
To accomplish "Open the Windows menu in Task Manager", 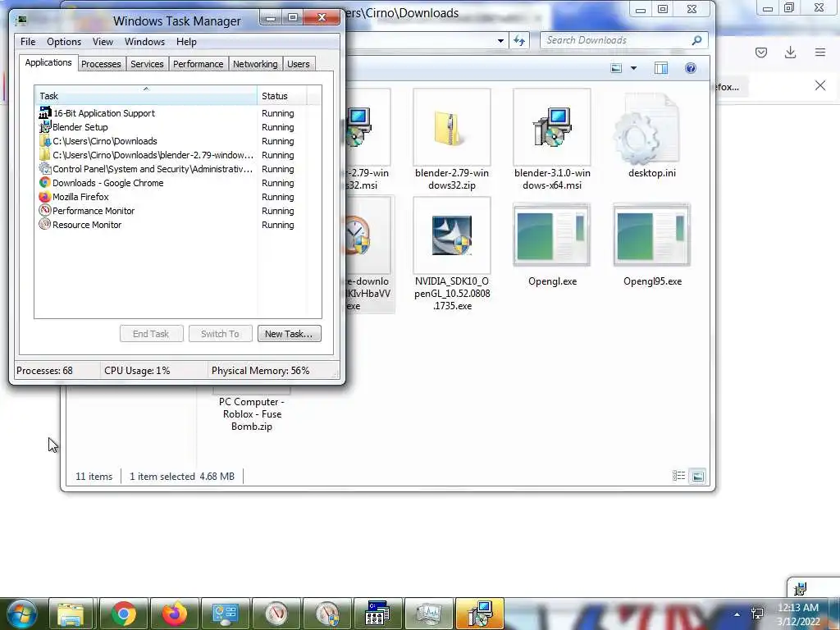I will pyautogui.click(x=144, y=42).
